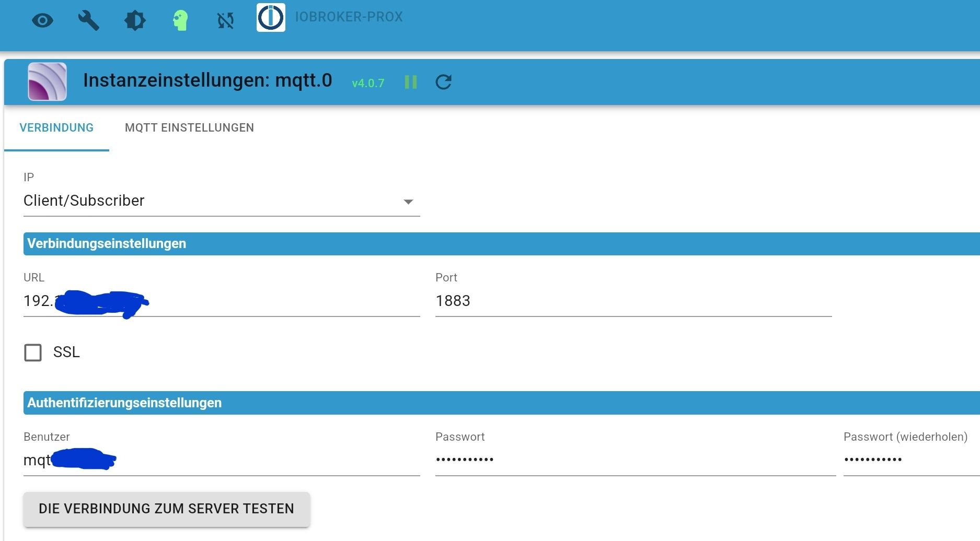Open the Client/Subscriber type dropdown
This screenshot has height=541, width=980.
pos(222,201)
